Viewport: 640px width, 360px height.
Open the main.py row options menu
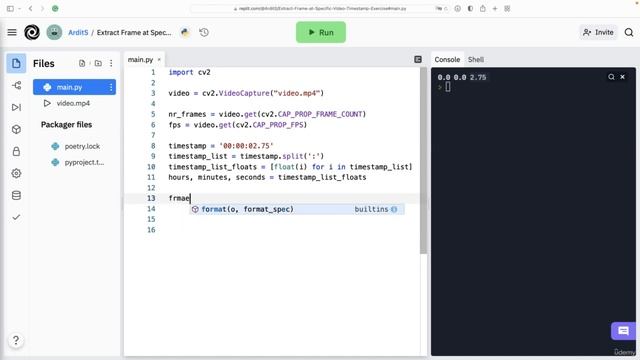(x=111, y=87)
